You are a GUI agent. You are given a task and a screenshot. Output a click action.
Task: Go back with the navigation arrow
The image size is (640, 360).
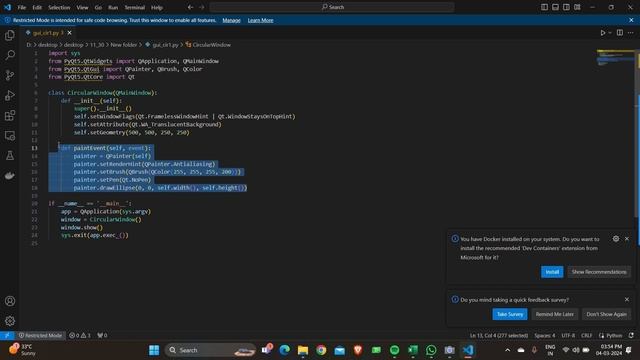point(191,7)
